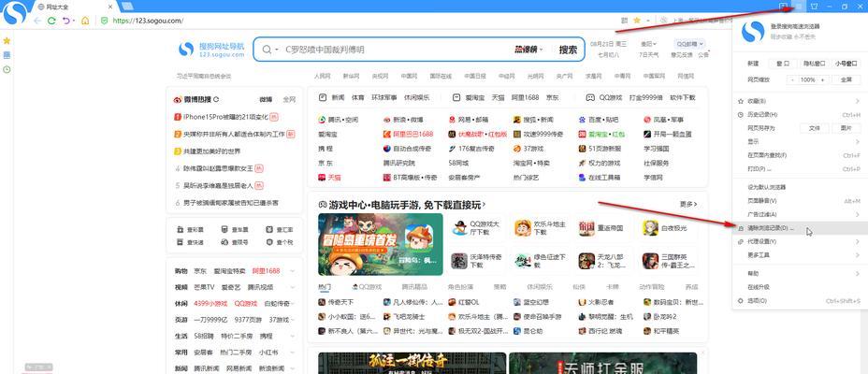Screen dimensions: 868x374
Task: Save the page as 图片
Action: point(846,128)
